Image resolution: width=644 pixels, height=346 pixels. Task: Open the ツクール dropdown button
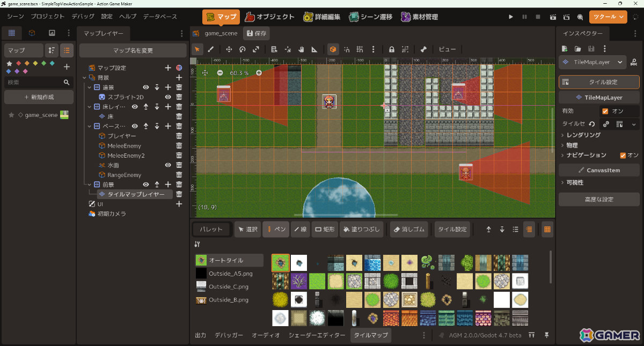pyautogui.click(x=608, y=17)
